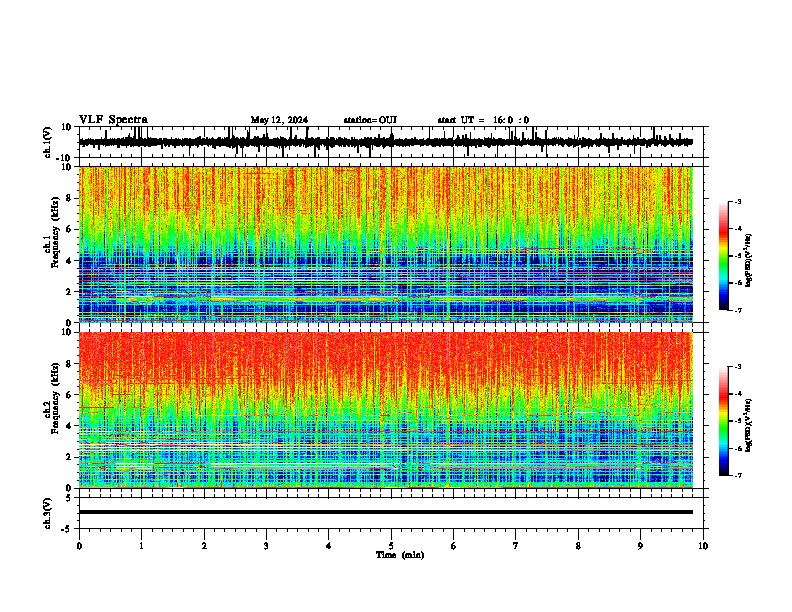Click the ch.1 color scale bar
792x612 pixels.
click(724, 256)
